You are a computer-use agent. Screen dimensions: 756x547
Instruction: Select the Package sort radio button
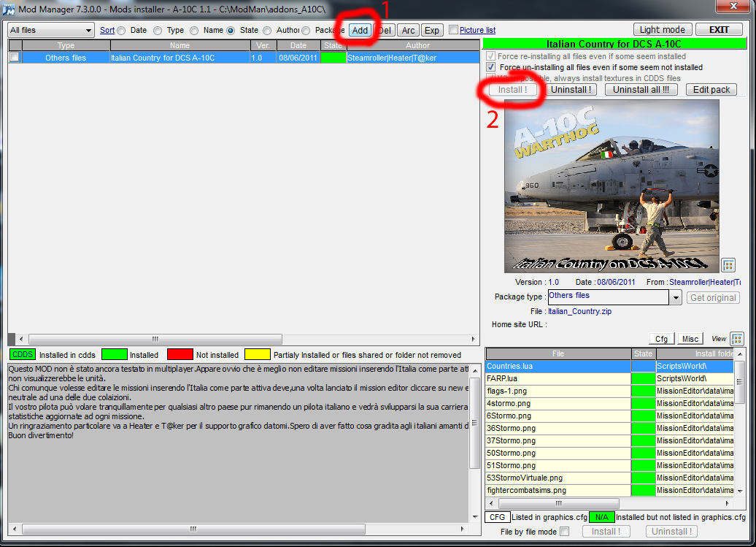coord(306,31)
